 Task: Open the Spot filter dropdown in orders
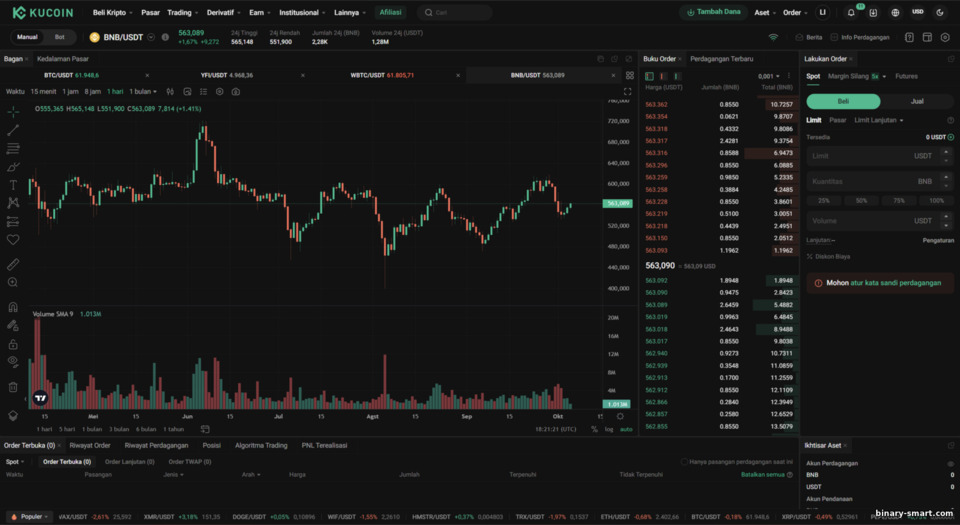tap(15, 462)
